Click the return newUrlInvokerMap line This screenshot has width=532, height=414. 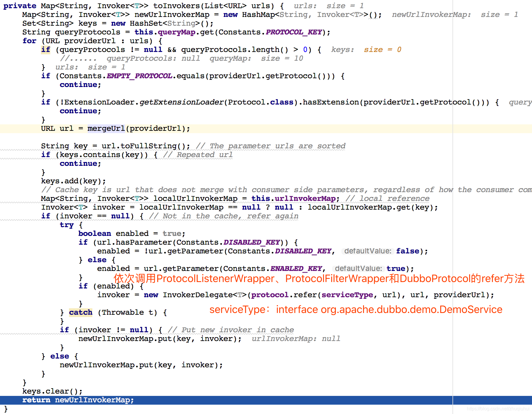pyautogui.click(x=266, y=400)
